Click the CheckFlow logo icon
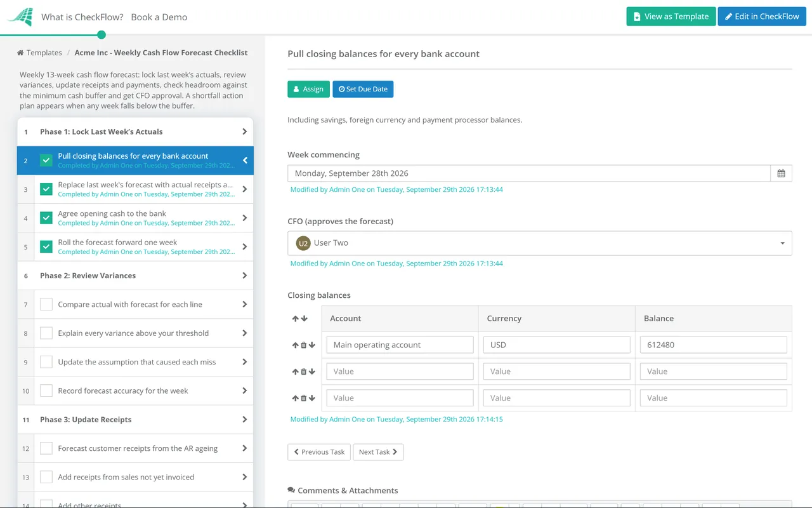Image resolution: width=812 pixels, height=508 pixels. pyautogui.click(x=20, y=17)
